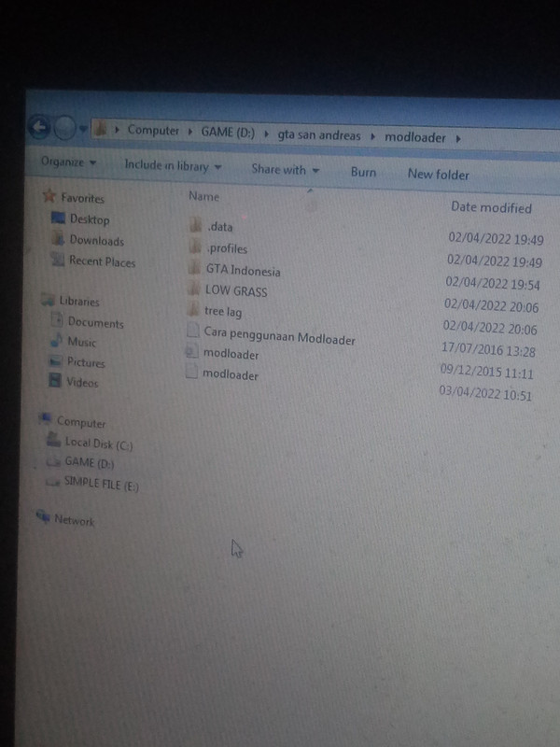Click the Local Disk (C:) drive icon
The width and height of the screenshot is (560, 747).
pos(53,440)
